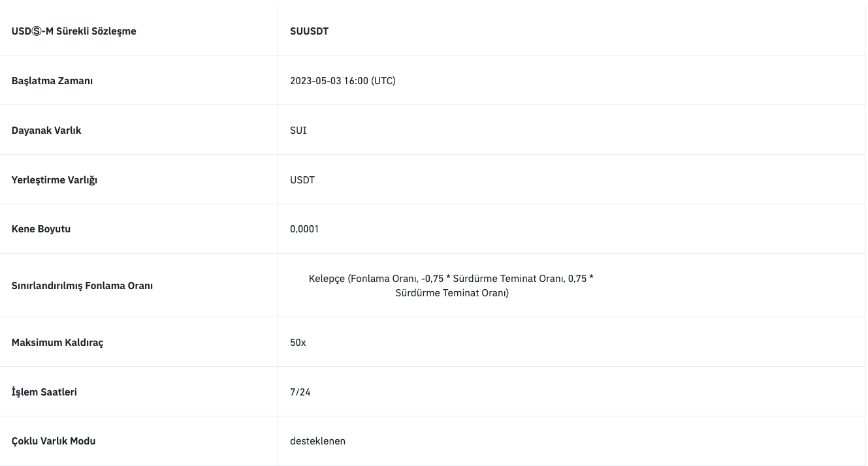This screenshot has width=868, height=466.
Task: Select the USDT settlement asset value
Action: 302,180
